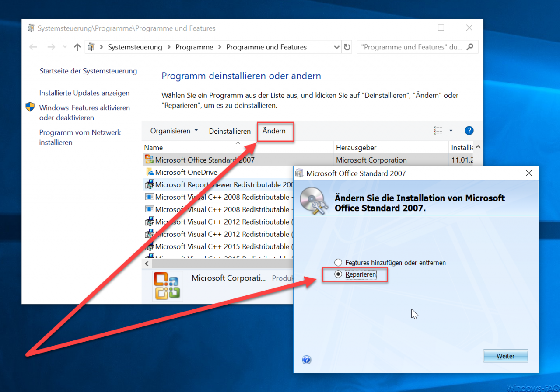Image resolution: width=560 pixels, height=392 pixels.
Task: Refresh the Programme und Features view
Action: (347, 47)
